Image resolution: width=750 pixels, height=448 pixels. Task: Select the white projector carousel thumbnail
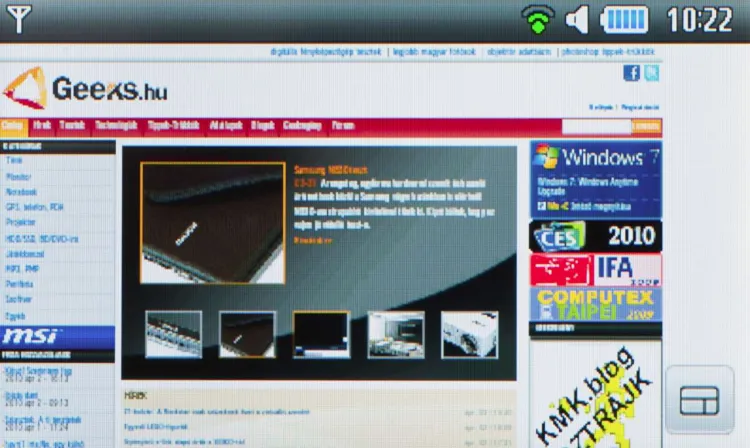tap(469, 334)
